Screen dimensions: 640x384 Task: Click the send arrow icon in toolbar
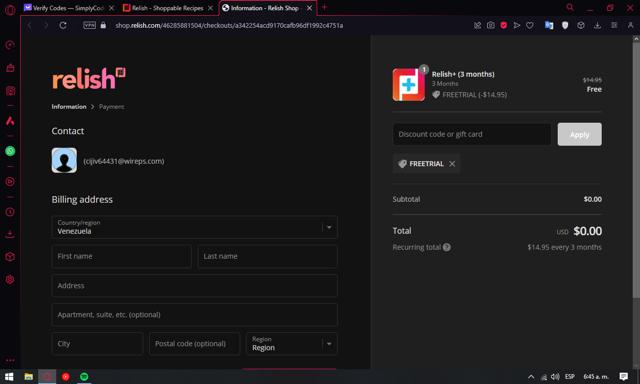coord(517,25)
